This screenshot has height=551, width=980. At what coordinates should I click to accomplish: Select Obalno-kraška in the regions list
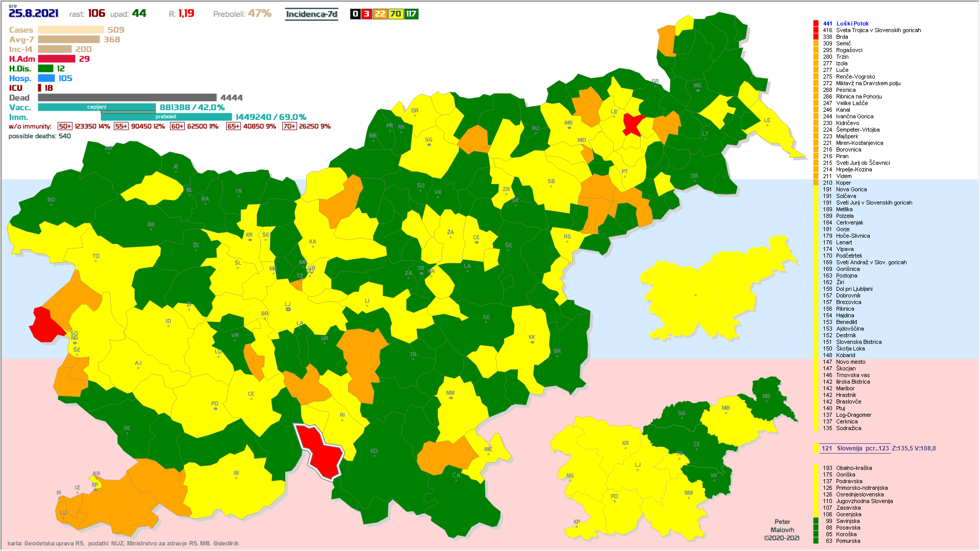tap(853, 468)
